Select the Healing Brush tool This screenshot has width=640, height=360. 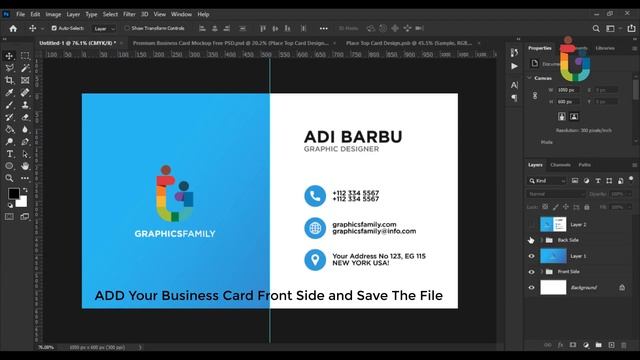[x=25, y=93]
